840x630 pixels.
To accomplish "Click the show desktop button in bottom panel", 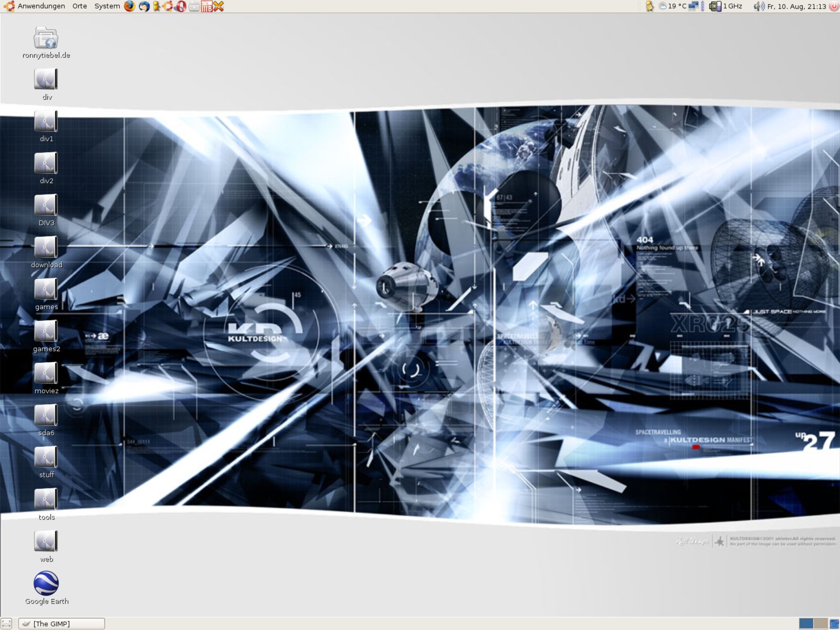I will tap(6, 624).
